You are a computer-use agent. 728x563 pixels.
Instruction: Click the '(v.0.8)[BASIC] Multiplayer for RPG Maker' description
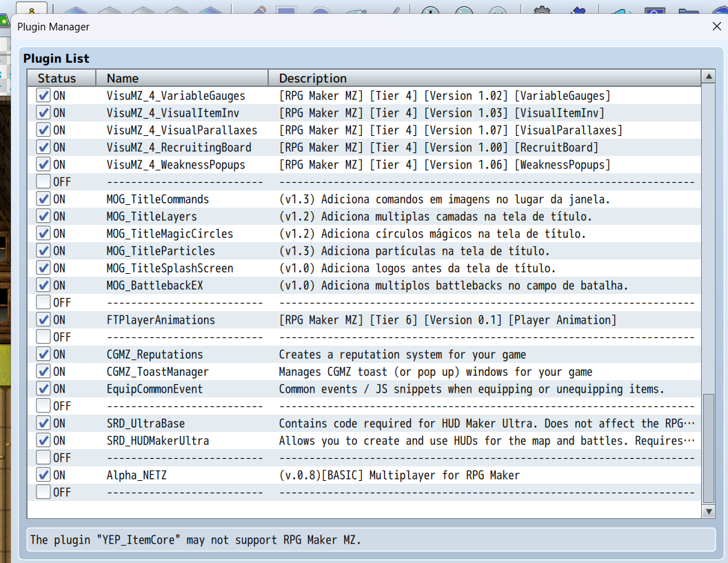point(399,475)
